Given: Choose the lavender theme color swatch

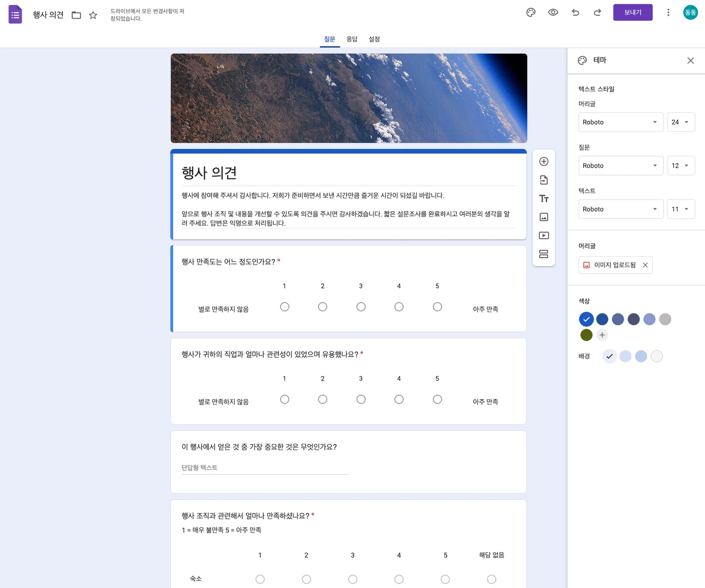Looking at the screenshot, I should 649,319.
